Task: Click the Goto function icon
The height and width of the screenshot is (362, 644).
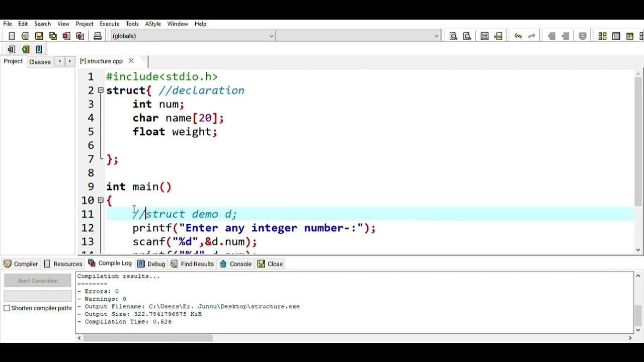Action: 485,36
